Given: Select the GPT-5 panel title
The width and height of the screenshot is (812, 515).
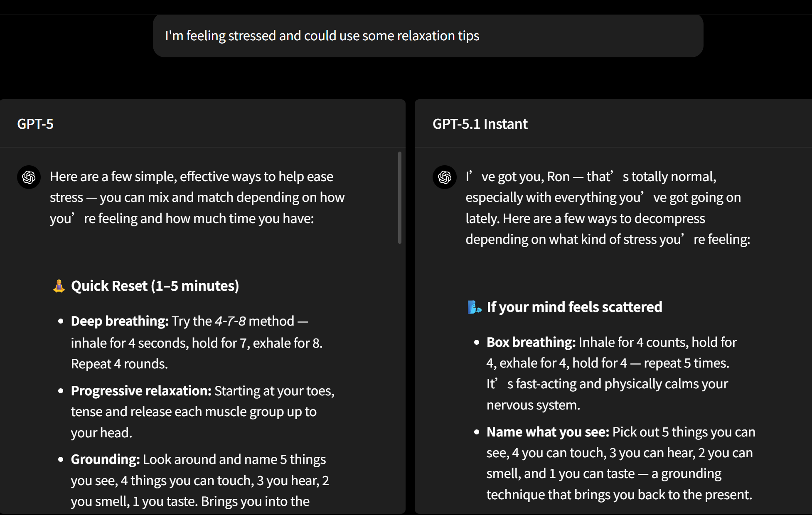Looking at the screenshot, I should click(35, 124).
